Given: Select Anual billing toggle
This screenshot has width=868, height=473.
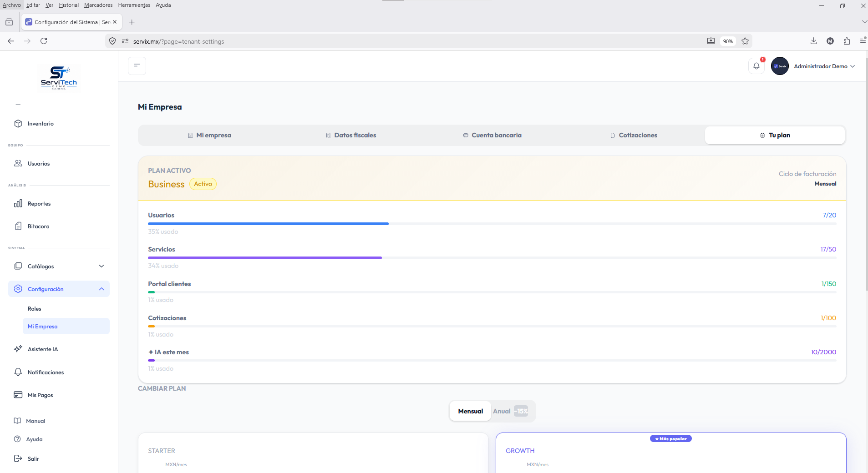Looking at the screenshot, I should (511, 411).
